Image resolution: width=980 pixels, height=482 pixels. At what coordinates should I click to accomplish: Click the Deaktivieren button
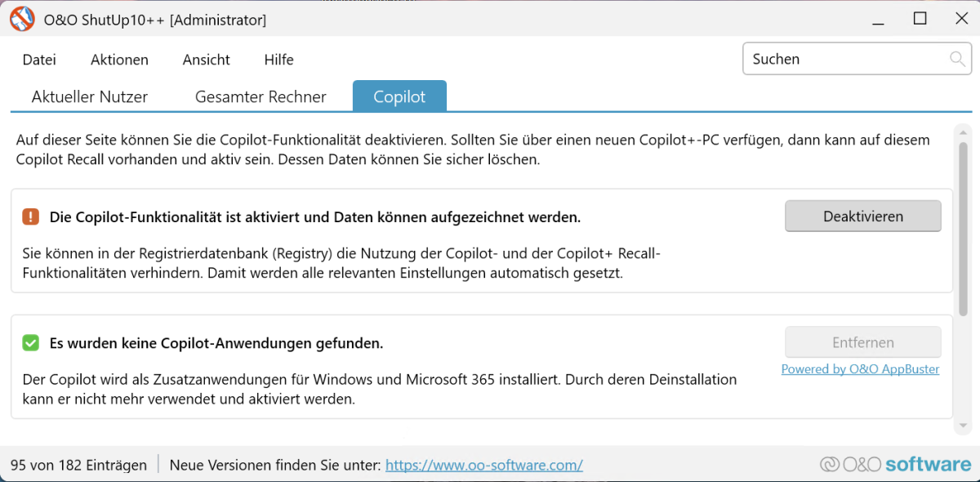[x=863, y=216]
